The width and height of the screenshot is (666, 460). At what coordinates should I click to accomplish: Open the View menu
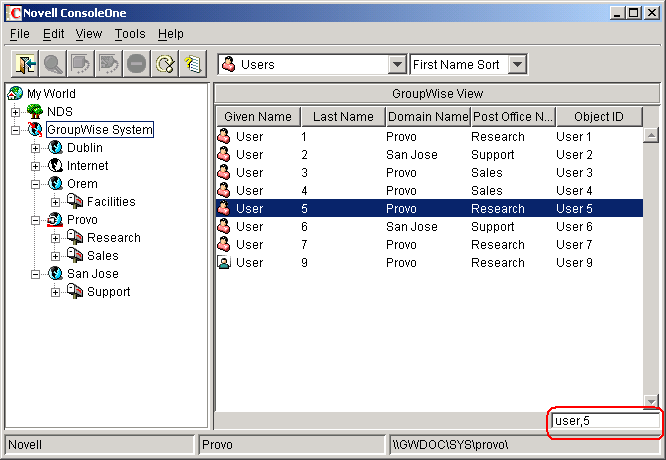click(89, 34)
